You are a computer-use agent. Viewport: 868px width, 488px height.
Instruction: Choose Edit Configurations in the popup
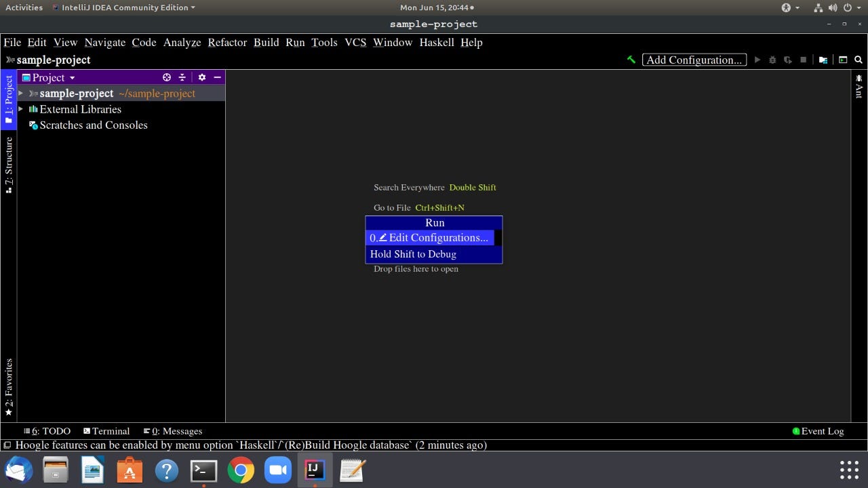[x=434, y=237]
